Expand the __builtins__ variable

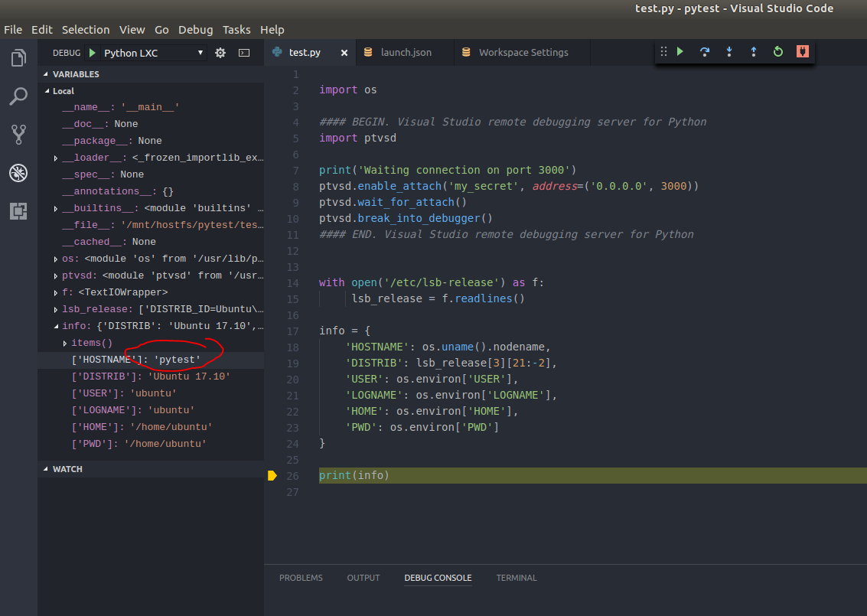click(56, 208)
